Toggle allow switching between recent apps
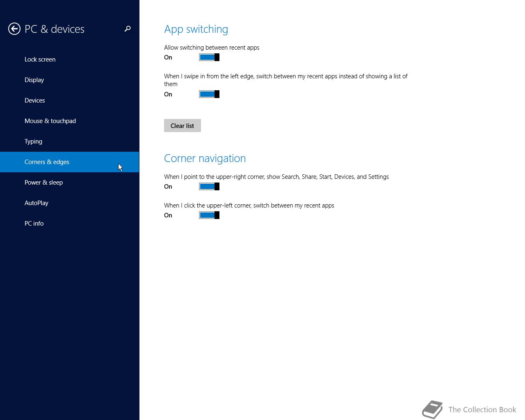Viewport: 525px width, 420px height. 209,57
